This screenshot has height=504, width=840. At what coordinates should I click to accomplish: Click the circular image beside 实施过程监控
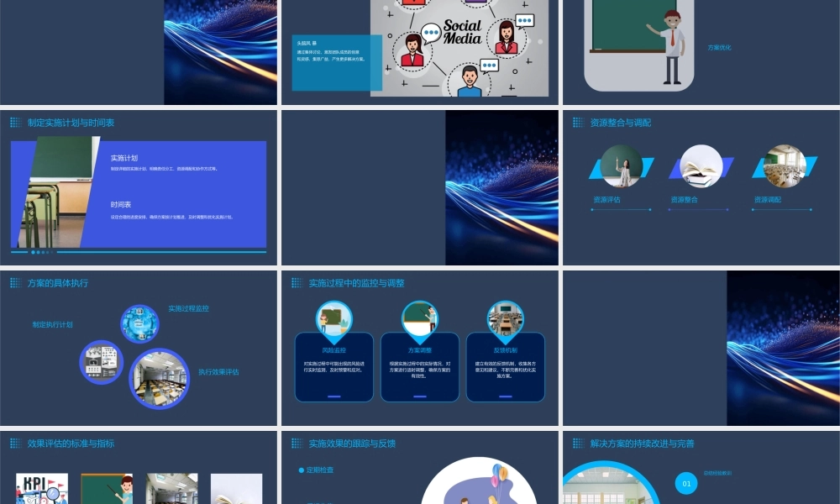click(139, 324)
